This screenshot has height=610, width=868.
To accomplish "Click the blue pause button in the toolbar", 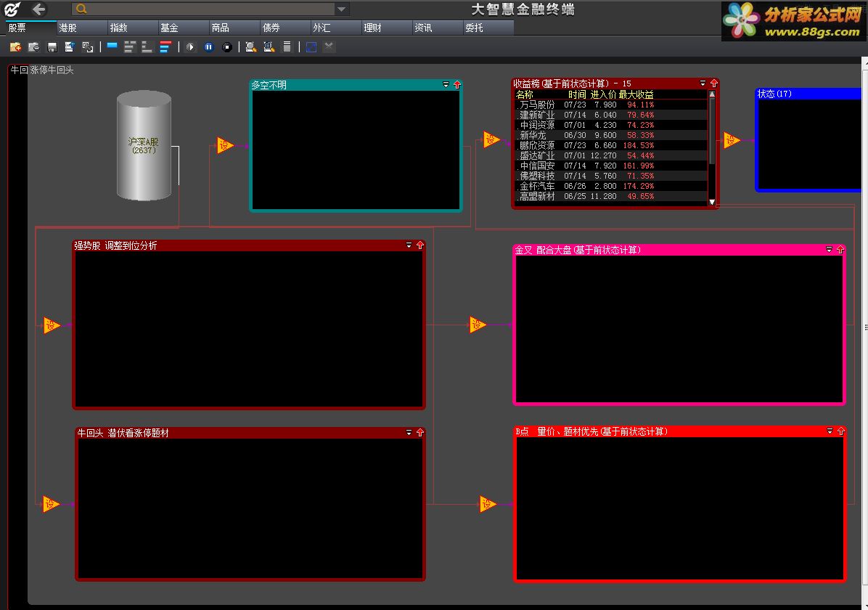I will point(209,47).
